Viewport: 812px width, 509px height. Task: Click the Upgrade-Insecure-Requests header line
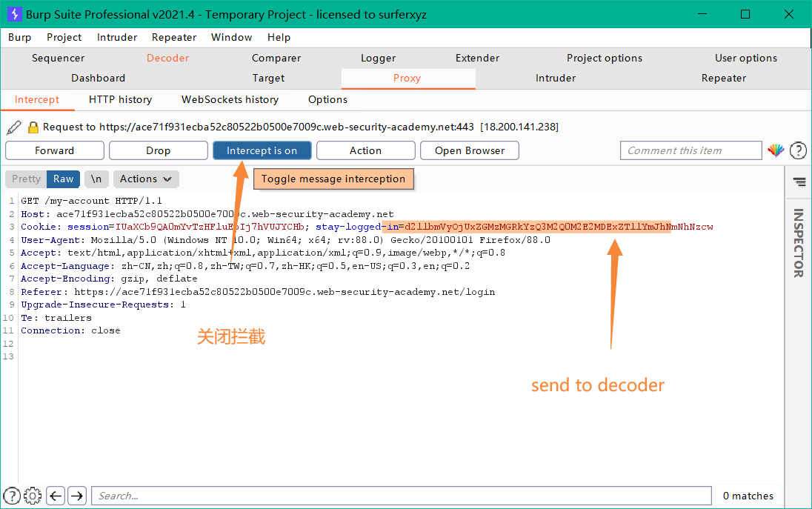pos(103,305)
